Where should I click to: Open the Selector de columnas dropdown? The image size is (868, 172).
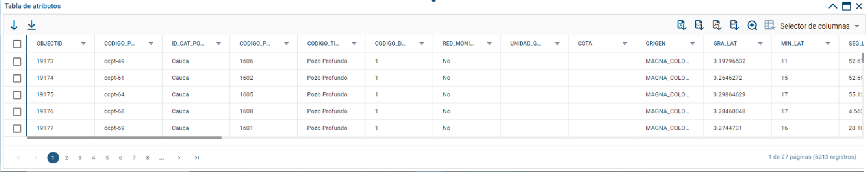pos(819,26)
